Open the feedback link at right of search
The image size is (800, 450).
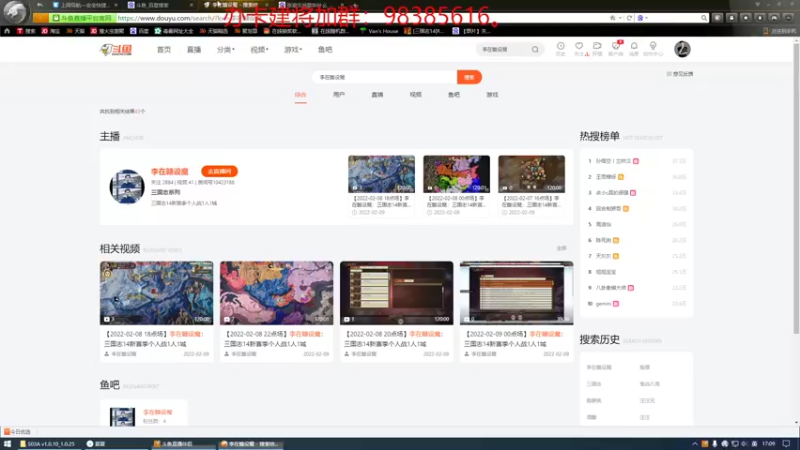click(x=680, y=74)
